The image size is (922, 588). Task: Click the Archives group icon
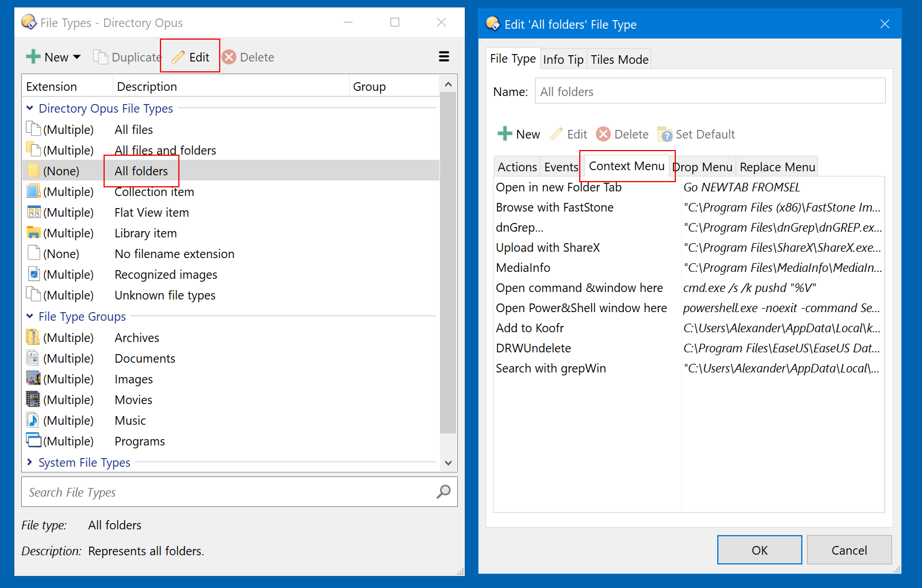tap(33, 337)
